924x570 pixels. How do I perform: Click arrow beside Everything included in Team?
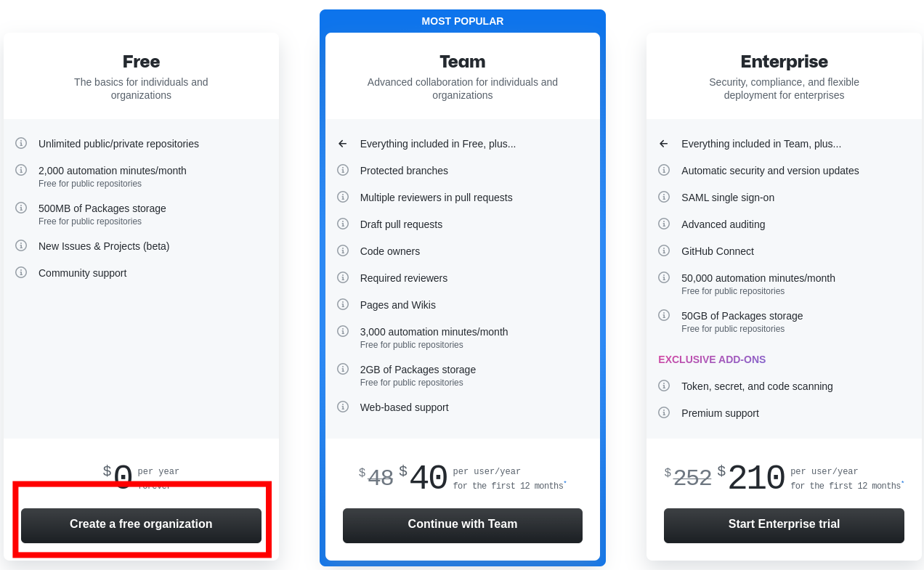coord(664,144)
